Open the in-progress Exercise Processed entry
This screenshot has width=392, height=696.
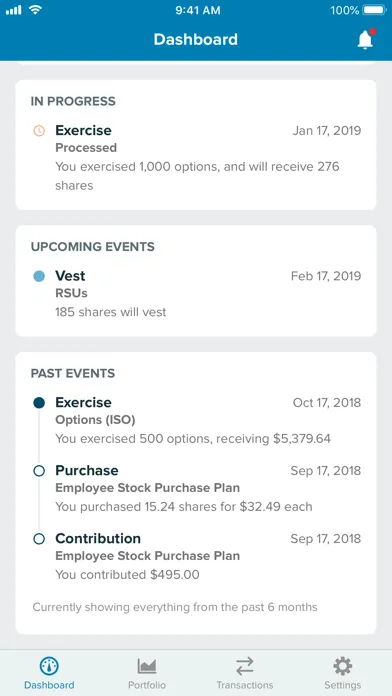tap(196, 158)
